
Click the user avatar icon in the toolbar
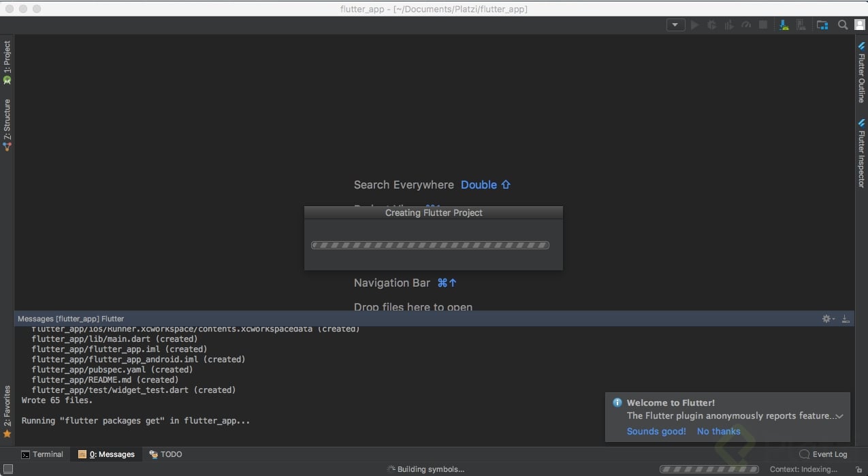860,25
